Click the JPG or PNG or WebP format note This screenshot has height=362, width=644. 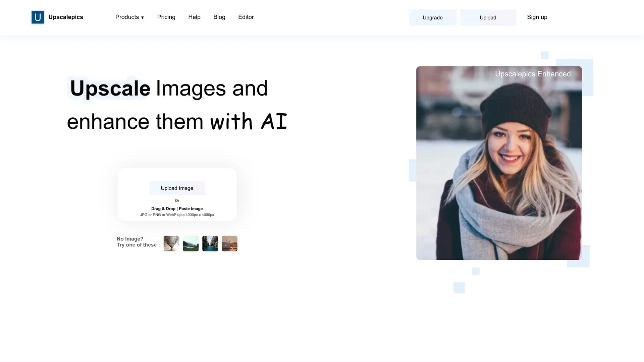[x=177, y=215]
